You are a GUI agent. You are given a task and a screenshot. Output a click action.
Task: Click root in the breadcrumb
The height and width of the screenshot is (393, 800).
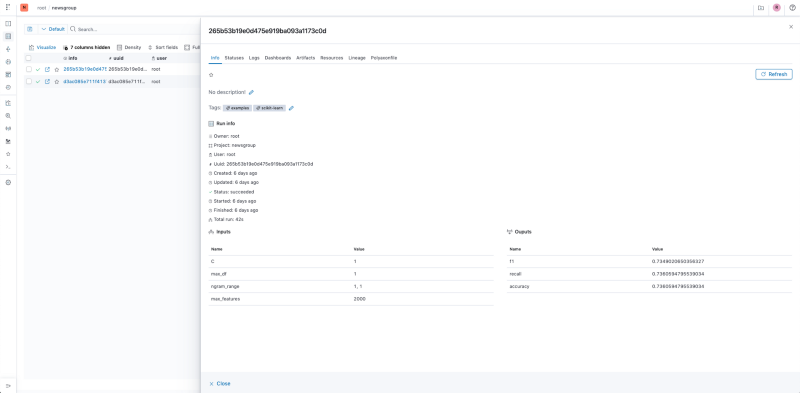click(41, 8)
